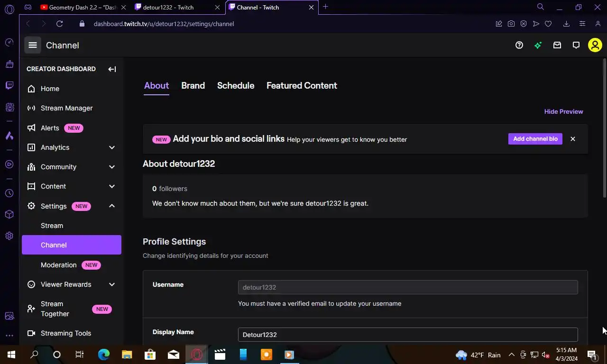Click the Opera logo menu icon

tap(9, 9)
